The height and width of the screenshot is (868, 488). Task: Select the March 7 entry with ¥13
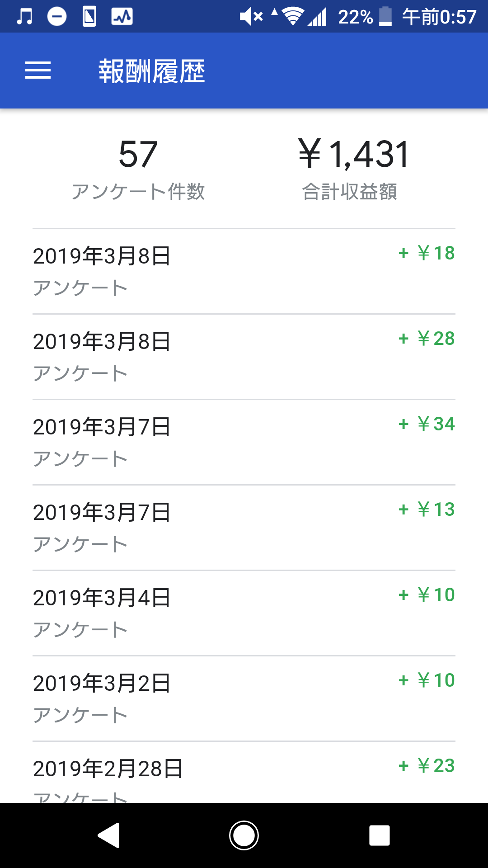click(x=244, y=528)
